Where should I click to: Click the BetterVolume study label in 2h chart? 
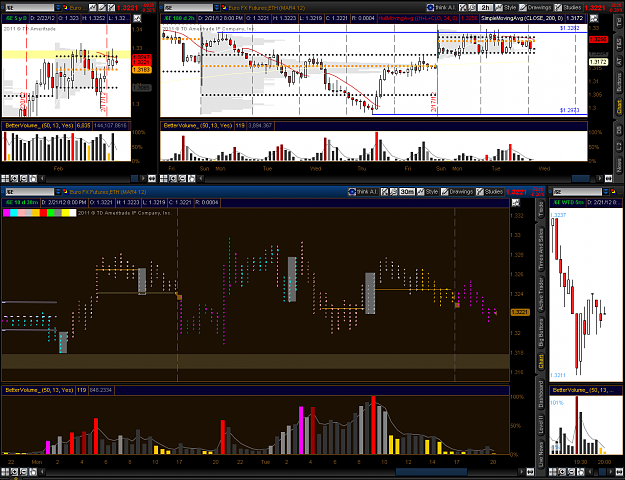click(x=198, y=126)
